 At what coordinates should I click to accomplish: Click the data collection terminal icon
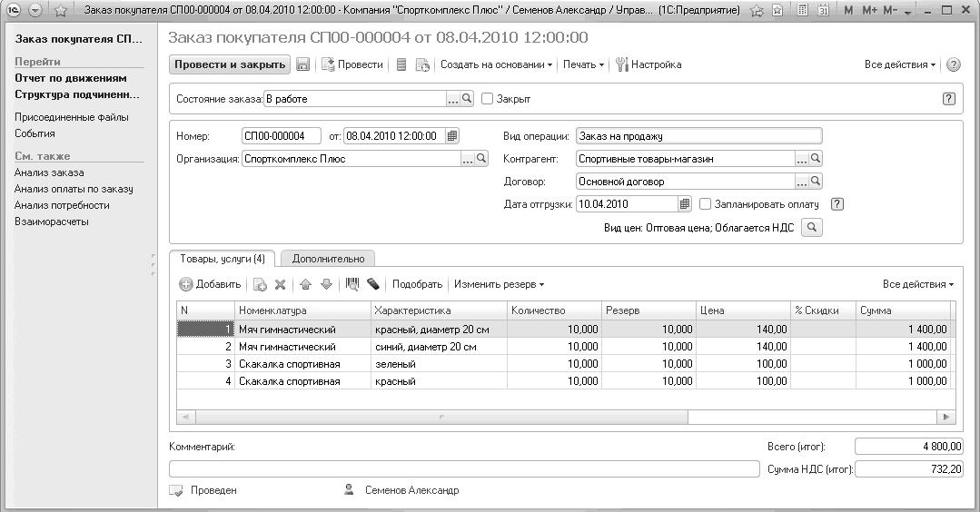point(373,285)
